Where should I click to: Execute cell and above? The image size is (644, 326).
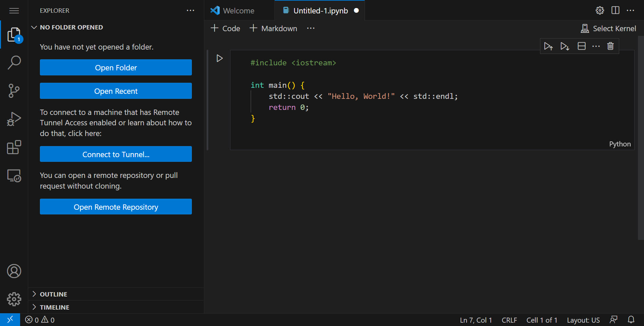[548, 46]
